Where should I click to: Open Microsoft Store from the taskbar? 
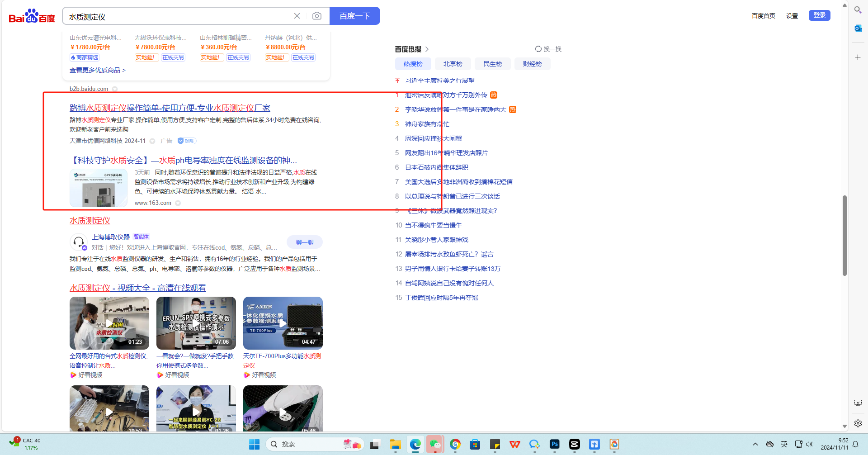pos(475,444)
